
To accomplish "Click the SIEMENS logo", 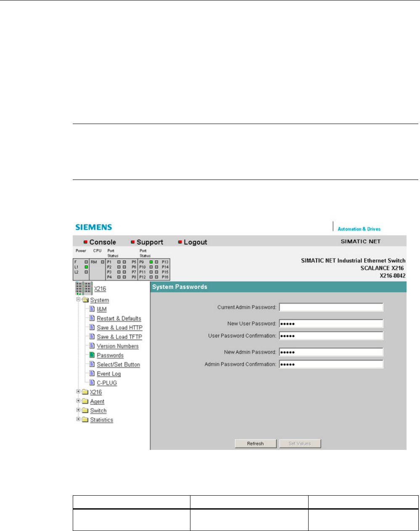I will pos(94,227).
